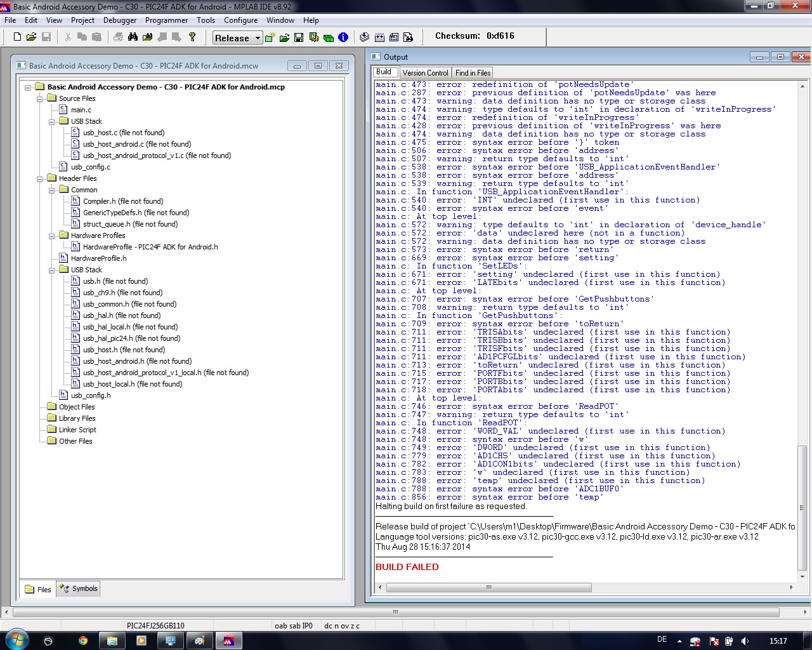Select usb_config.h in Header Files
The width and height of the screenshot is (812, 650).
91,395
